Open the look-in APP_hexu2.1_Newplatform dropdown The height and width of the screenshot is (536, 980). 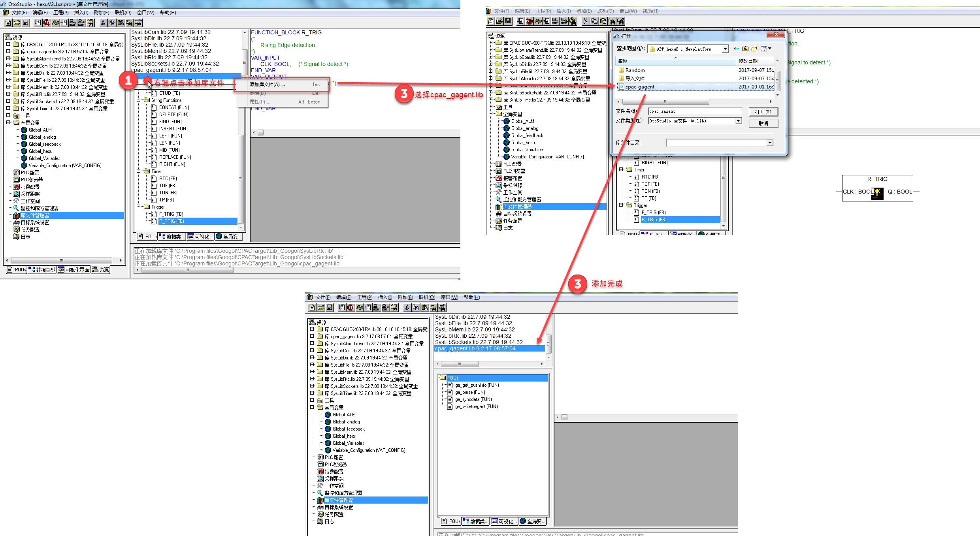[725, 49]
